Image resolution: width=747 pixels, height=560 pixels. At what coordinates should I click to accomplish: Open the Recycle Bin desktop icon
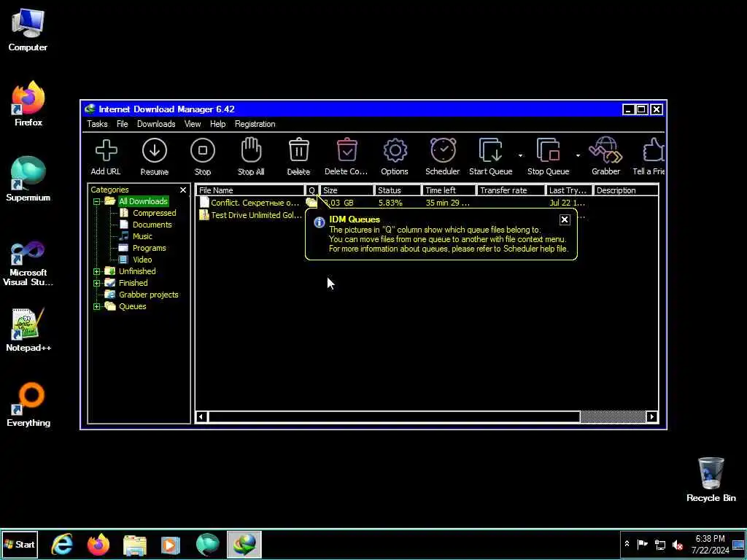click(711, 480)
